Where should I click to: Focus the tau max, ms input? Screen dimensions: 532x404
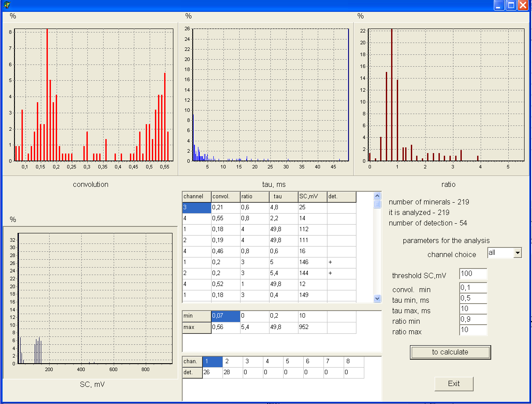coord(473,309)
